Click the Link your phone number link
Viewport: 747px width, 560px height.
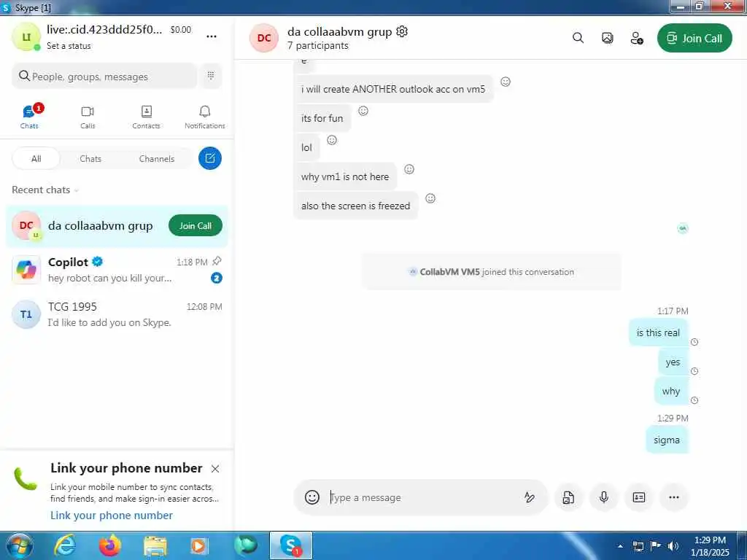112,516
